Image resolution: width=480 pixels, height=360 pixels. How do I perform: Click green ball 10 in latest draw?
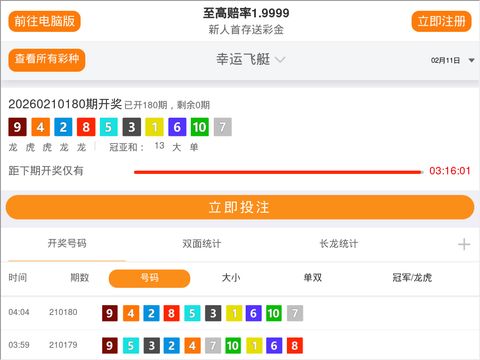coord(200,127)
